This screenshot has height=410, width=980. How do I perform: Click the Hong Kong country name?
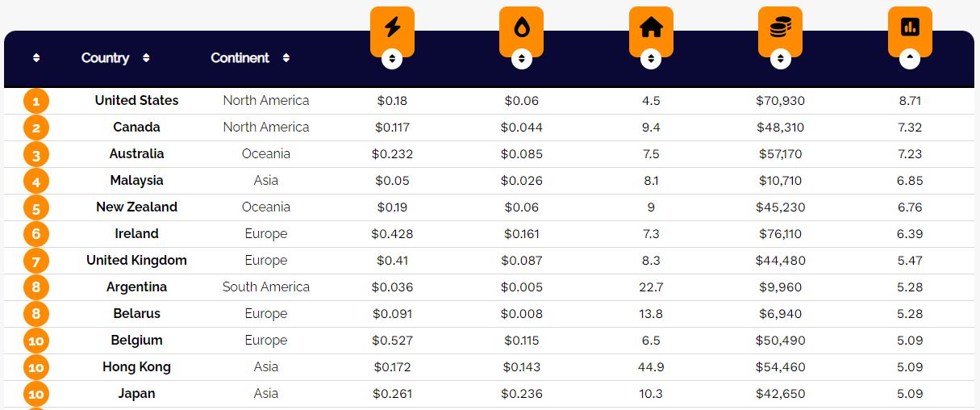136,367
